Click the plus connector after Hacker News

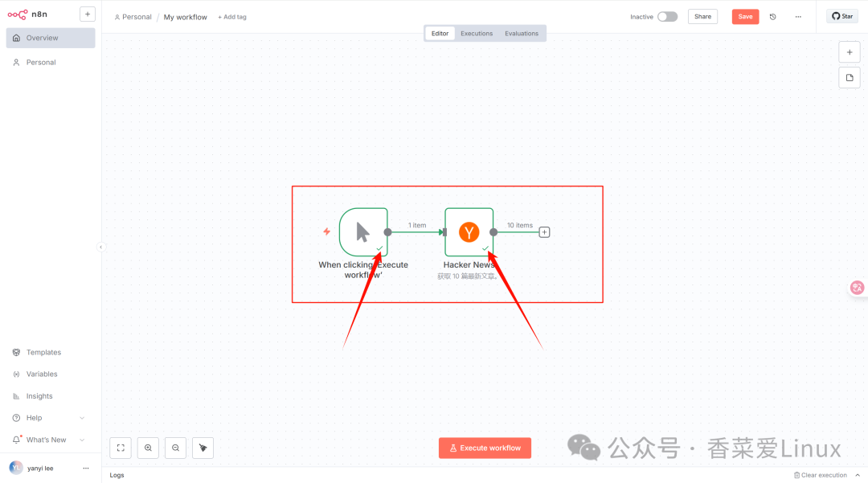click(x=544, y=232)
